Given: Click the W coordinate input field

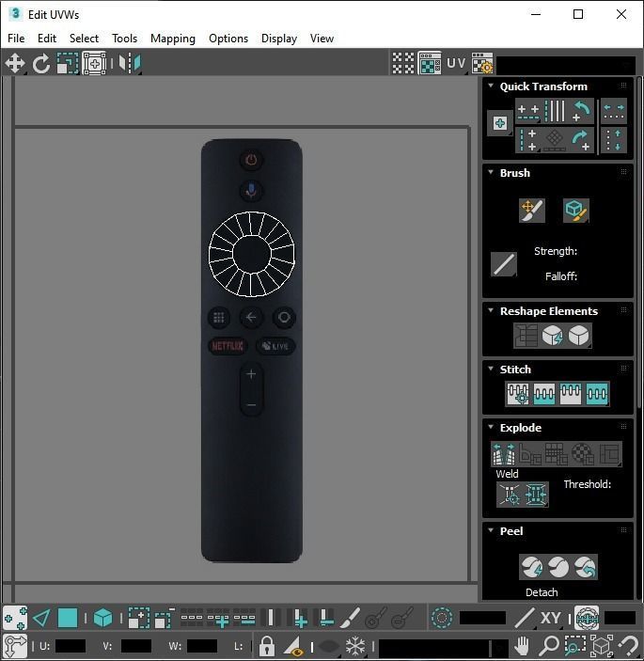Looking at the screenshot, I should pos(202,646).
